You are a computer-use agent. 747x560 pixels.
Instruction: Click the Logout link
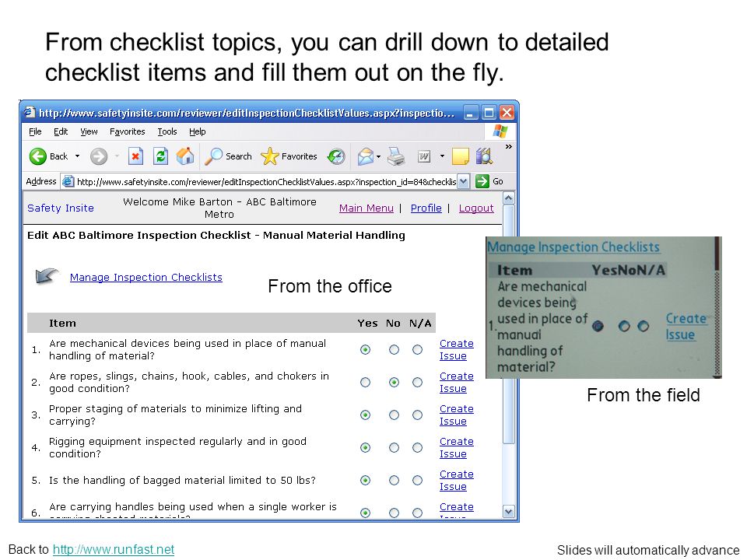[x=476, y=208]
